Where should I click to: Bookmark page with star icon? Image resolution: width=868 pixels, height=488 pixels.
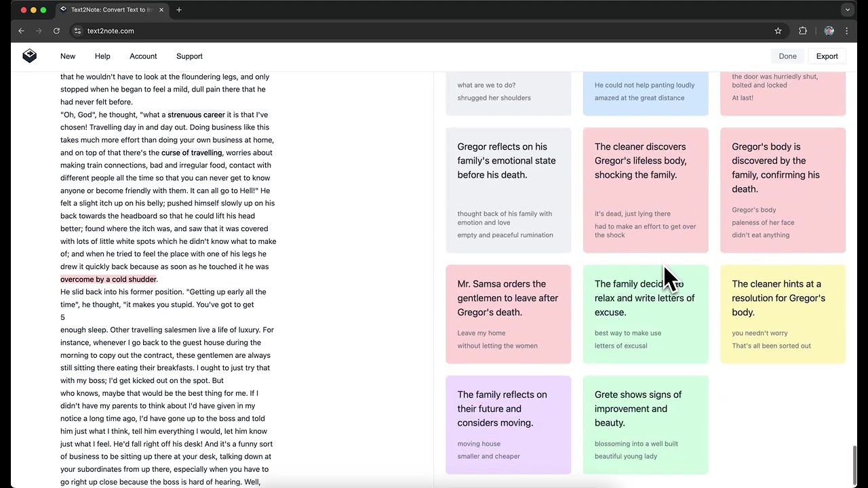pyautogui.click(x=778, y=30)
